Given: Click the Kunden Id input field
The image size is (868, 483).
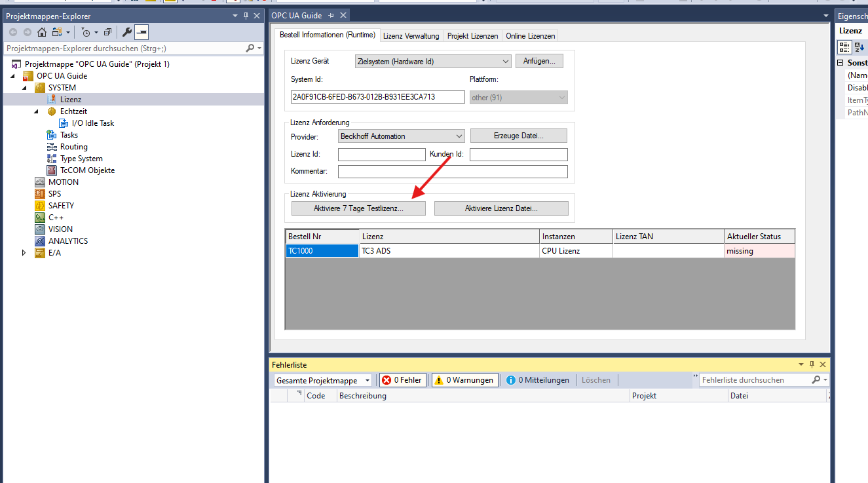Looking at the screenshot, I should pyautogui.click(x=519, y=155).
